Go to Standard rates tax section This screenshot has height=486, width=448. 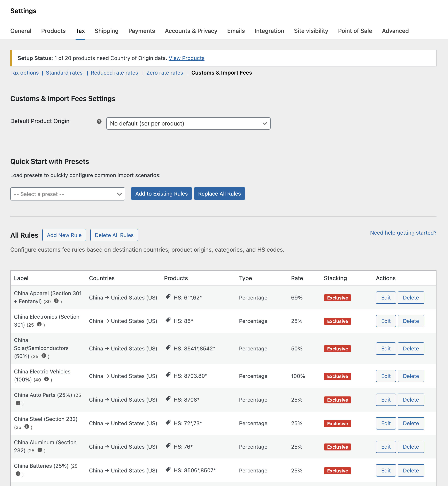pyautogui.click(x=64, y=73)
